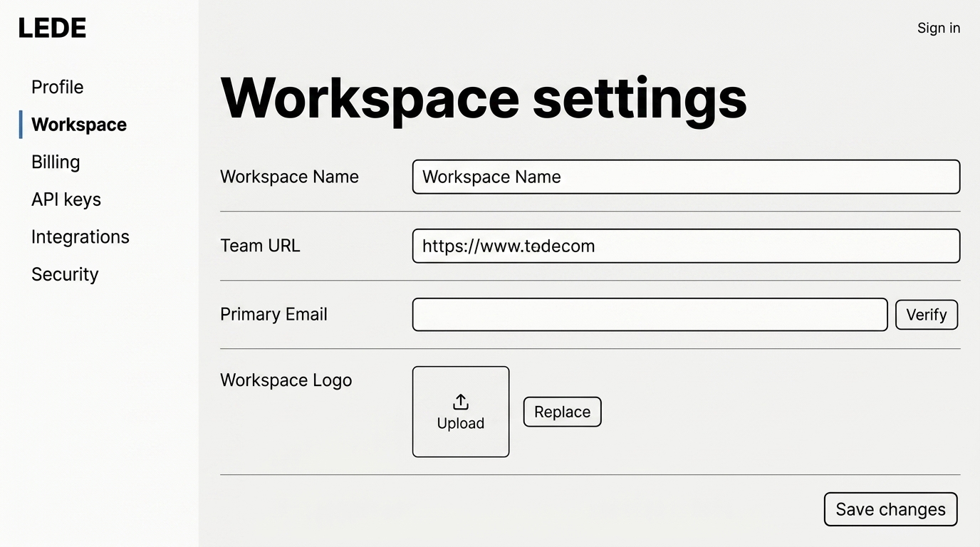Viewport: 980px width, 547px height.
Task: Click the Sign in link
Action: click(938, 28)
